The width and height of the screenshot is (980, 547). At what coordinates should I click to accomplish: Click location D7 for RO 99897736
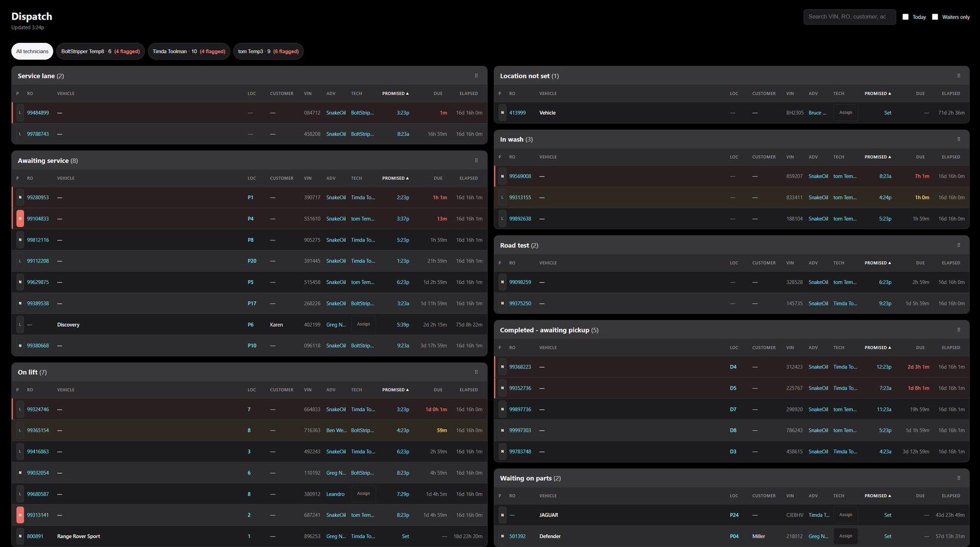coord(733,409)
